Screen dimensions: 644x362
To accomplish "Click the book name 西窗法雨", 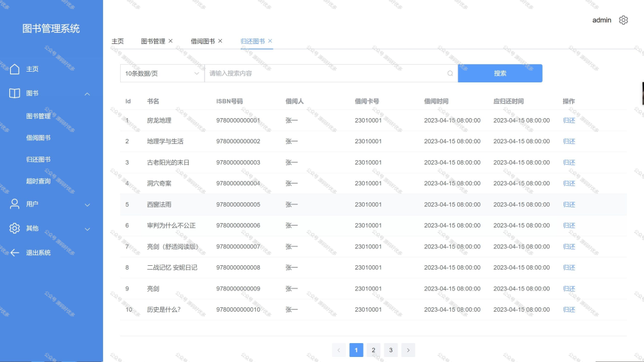I will pos(159,204).
